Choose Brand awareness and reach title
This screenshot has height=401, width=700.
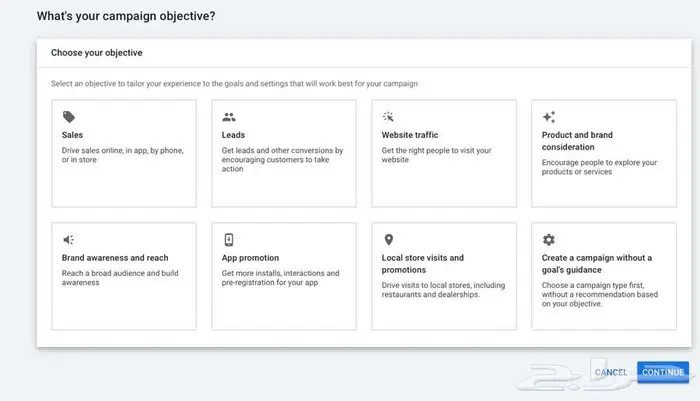(x=115, y=258)
